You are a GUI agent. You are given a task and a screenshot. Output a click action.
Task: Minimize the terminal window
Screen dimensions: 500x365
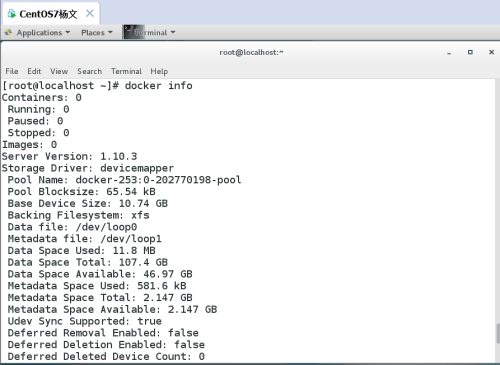[x=449, y=53]
